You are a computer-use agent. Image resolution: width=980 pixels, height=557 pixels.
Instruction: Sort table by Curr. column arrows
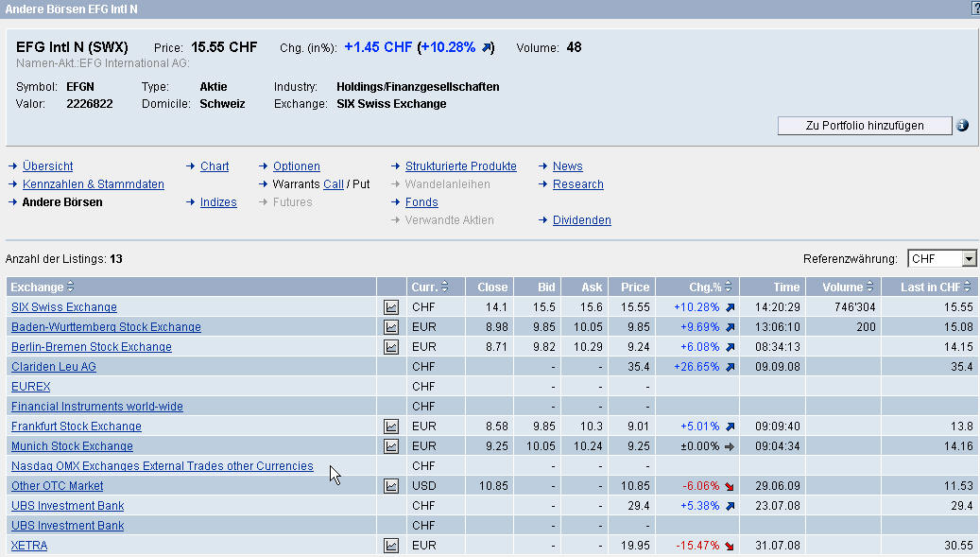pos(444,287)
